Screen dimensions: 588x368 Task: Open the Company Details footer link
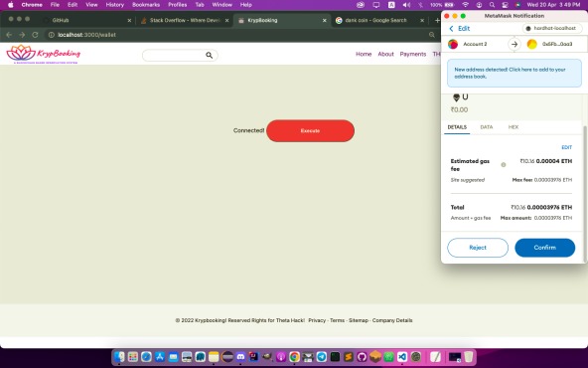392,320
